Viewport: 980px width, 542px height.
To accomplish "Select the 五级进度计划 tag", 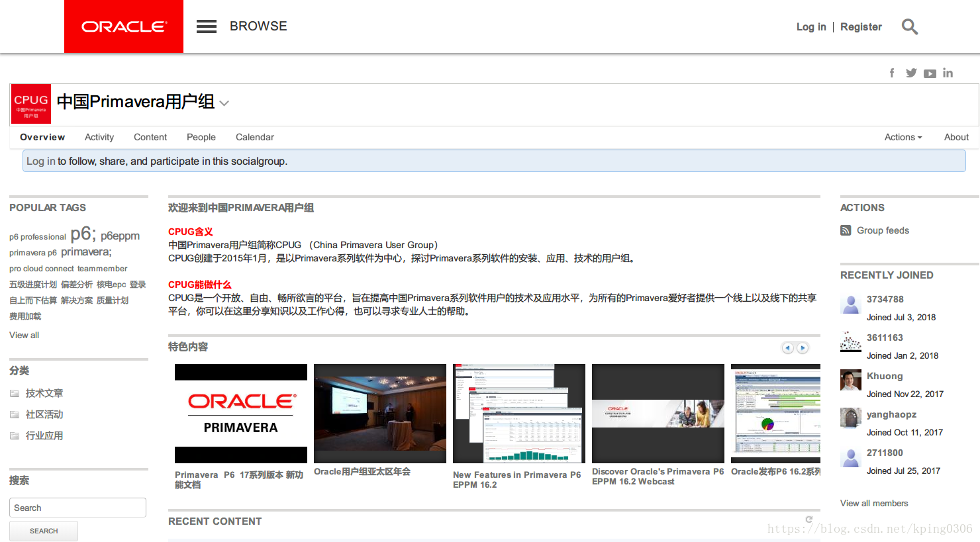I will (x=33, y=285).
